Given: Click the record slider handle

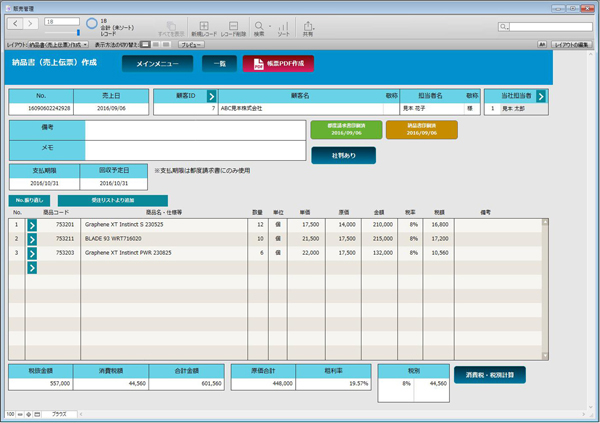Looking at the screenshot, I should point(78,33).
